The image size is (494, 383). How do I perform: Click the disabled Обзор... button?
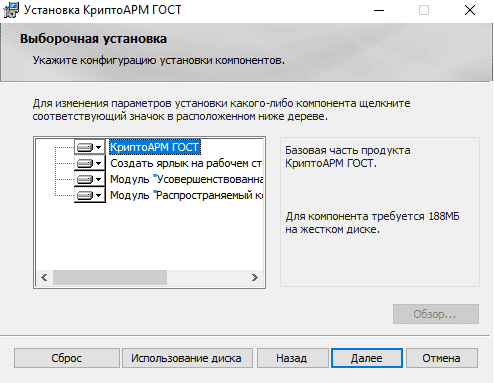click(x=436, y=314)
